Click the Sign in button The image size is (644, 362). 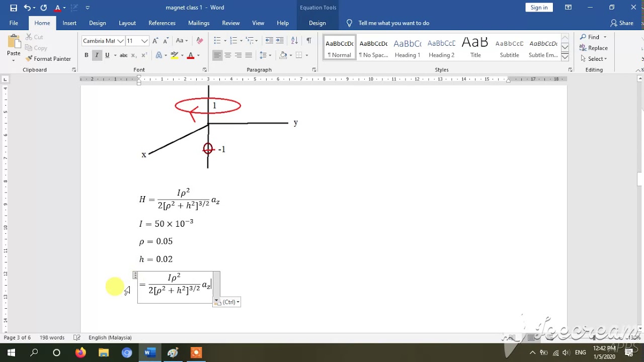pos(539,8)
